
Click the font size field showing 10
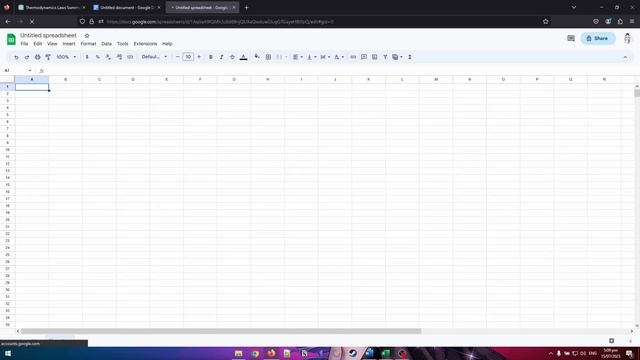click(188, 57)
